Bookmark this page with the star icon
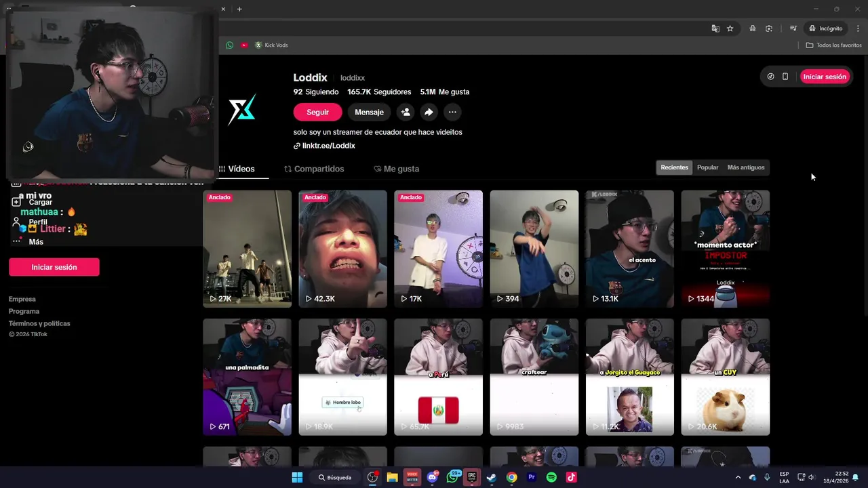The height and width of the screenshot is (488, 868). [x=730, y=28]
